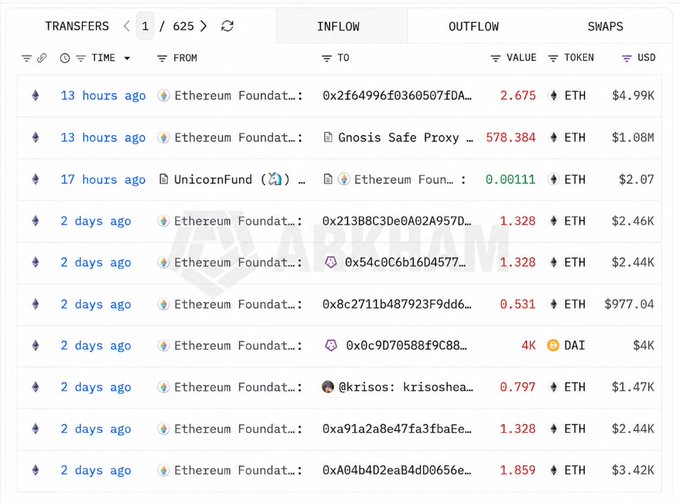Open the USD column filter

[627, 58]
